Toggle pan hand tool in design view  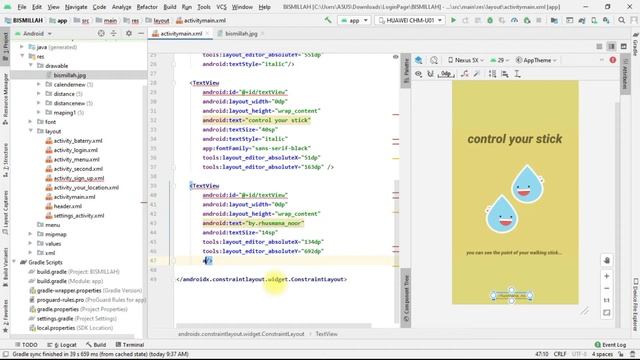tap(607, 260)
